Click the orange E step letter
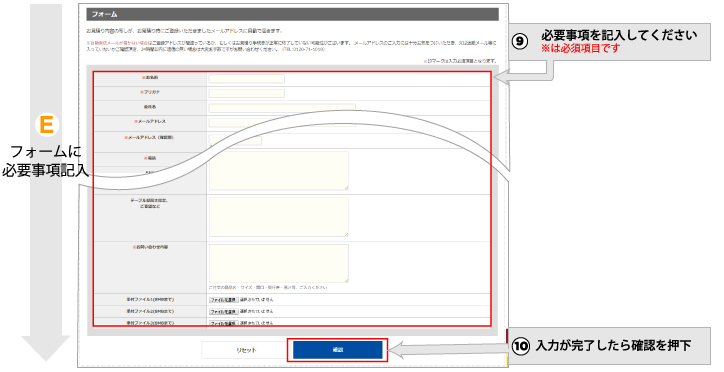724x372 pixels. (46, 125)
